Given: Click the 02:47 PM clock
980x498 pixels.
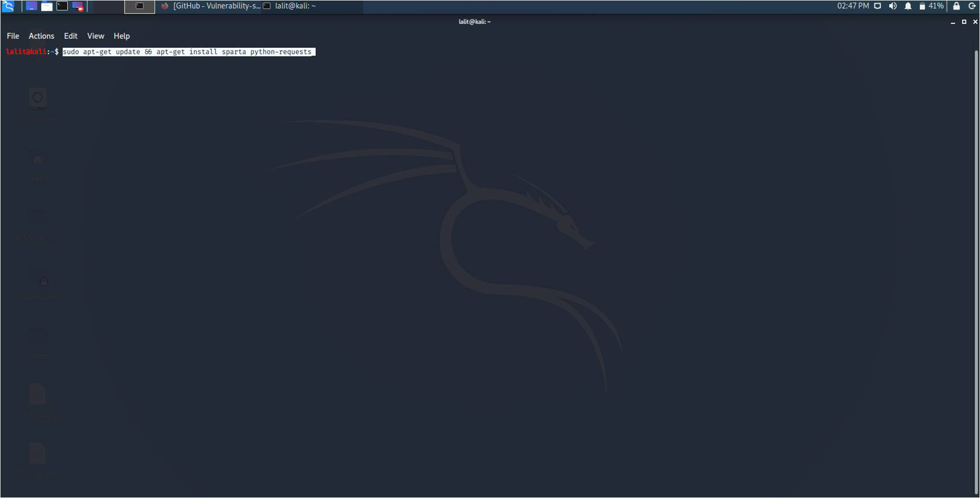Looking at the screenshot, I should coord(853,6).
